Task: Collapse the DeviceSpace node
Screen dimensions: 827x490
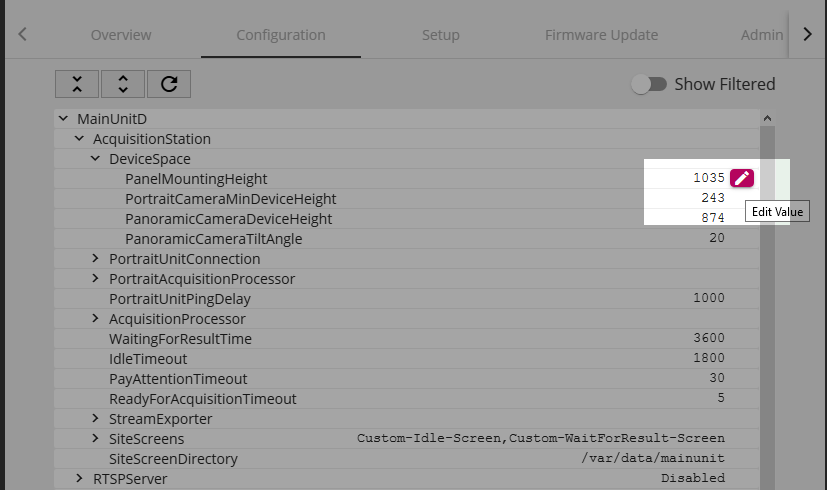Action: pos(95,158)
